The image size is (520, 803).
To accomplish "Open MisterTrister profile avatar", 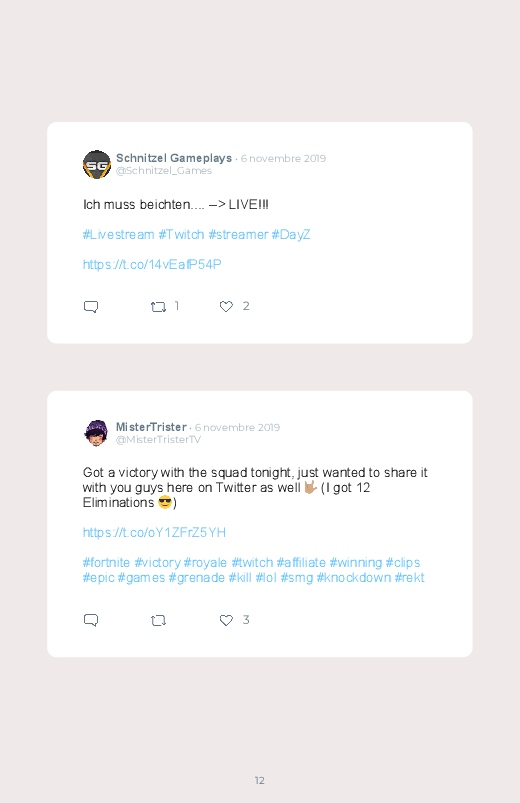I will point(96,433).
